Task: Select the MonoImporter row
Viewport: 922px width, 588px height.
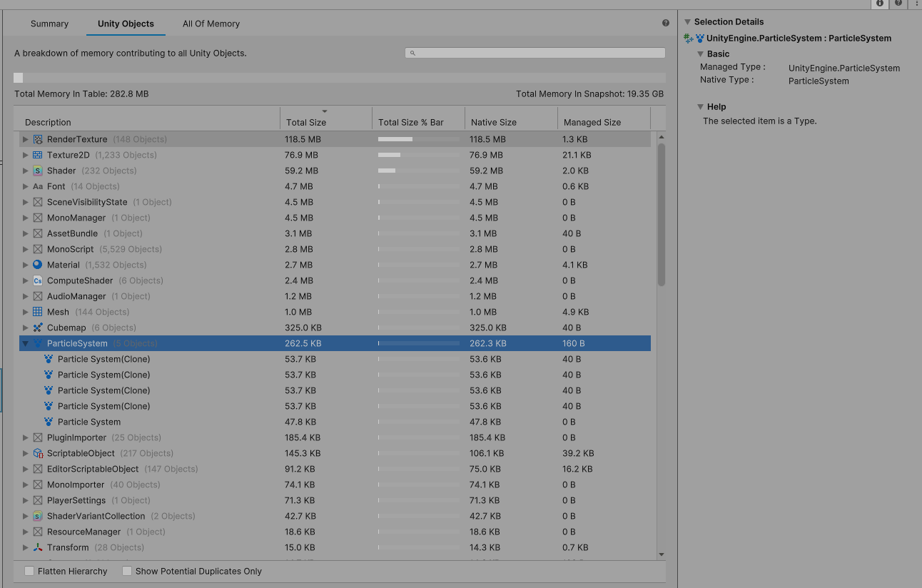Action: pos(335,485)
